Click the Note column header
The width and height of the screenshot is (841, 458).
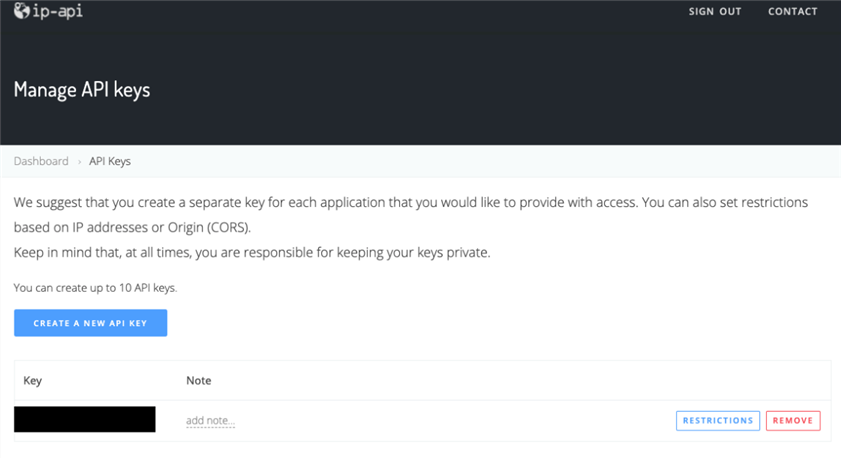coord(199,381)
